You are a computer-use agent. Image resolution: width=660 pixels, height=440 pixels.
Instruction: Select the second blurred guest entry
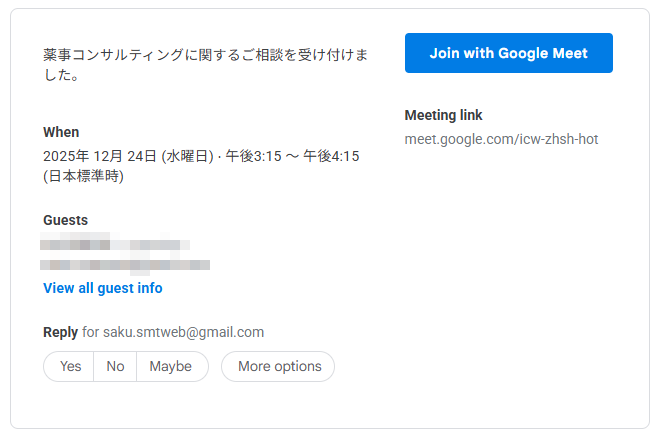(x=125, y=264)
